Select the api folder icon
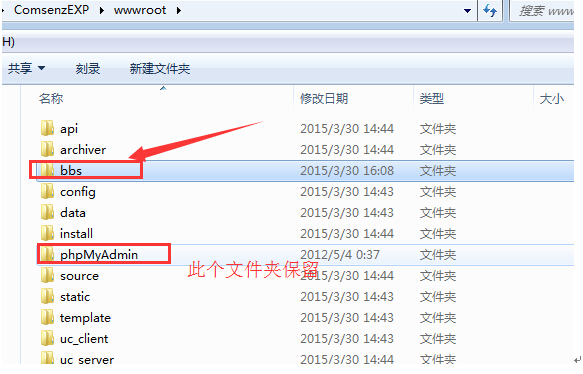Screen dimensions: 583x374 [x=47, y=128]
